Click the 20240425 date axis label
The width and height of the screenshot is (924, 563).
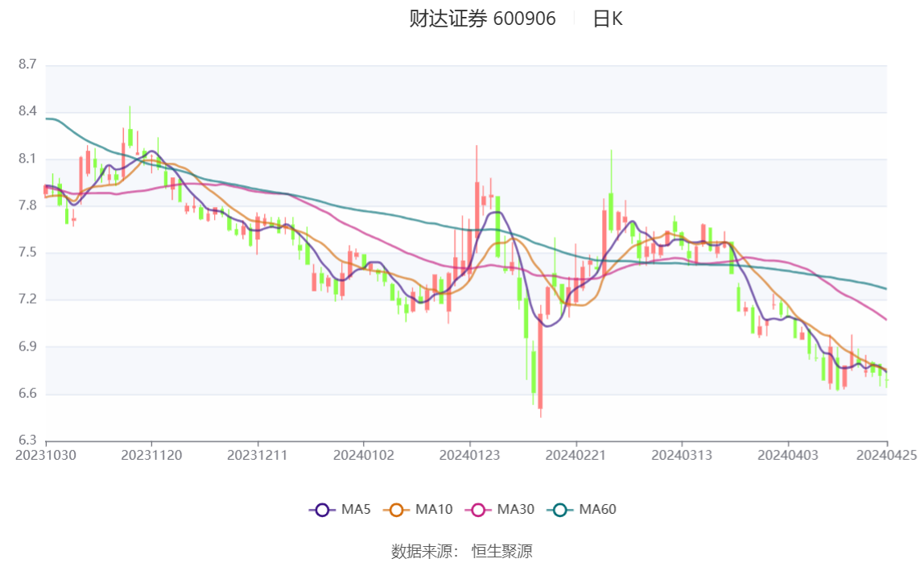coord(887,455)
